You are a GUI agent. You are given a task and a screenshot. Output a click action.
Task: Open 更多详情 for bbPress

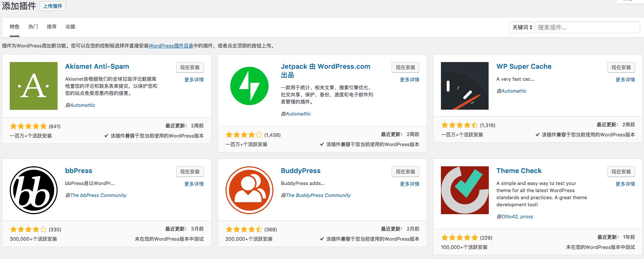194,184
